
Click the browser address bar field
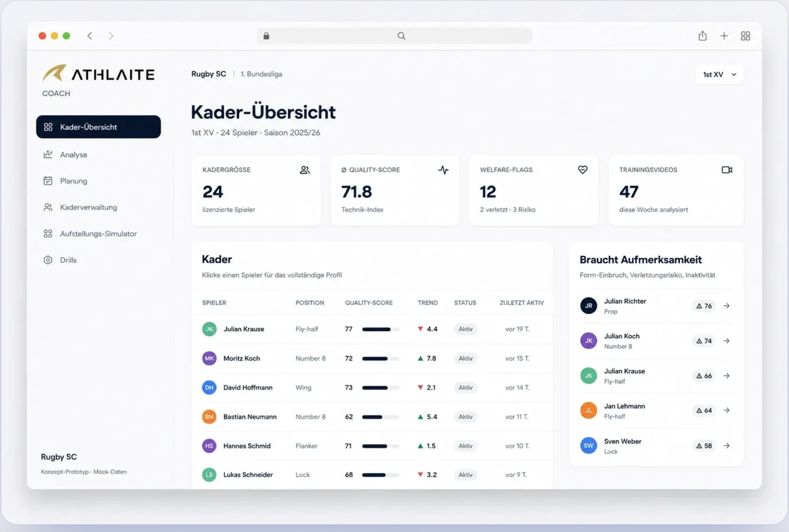pos(394,36)
